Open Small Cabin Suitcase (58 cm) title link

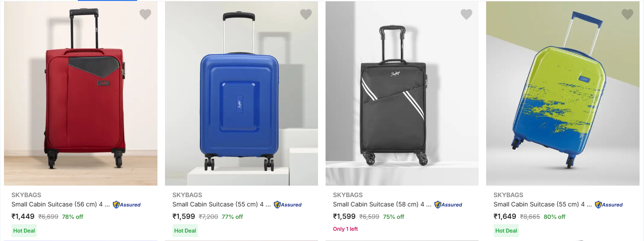tap(382, 204)
